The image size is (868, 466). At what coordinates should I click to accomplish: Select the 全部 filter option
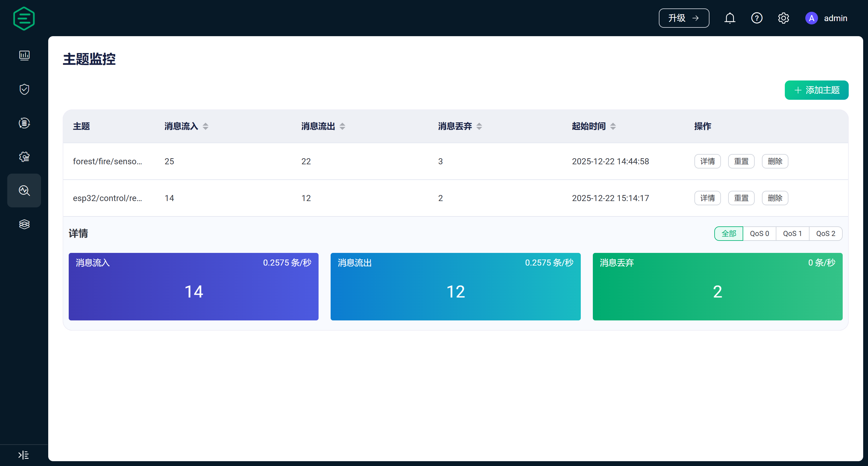pyautogui.click(x=728, y=234)
